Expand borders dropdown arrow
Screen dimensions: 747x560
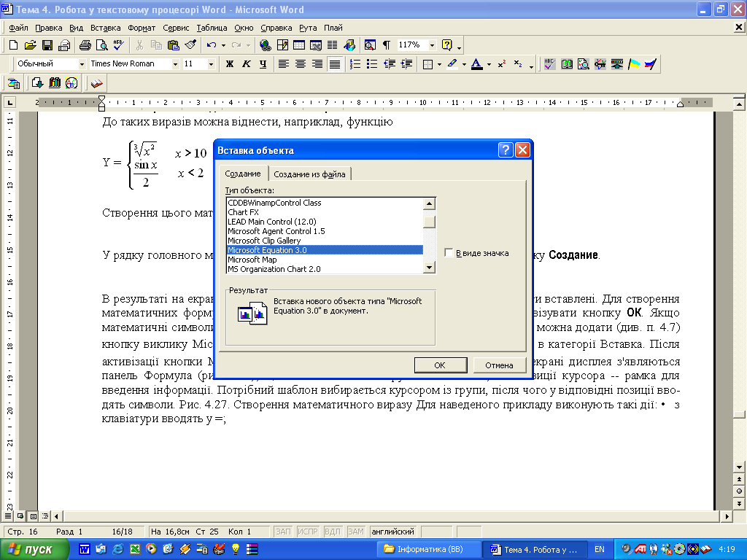tap(439, 64)
